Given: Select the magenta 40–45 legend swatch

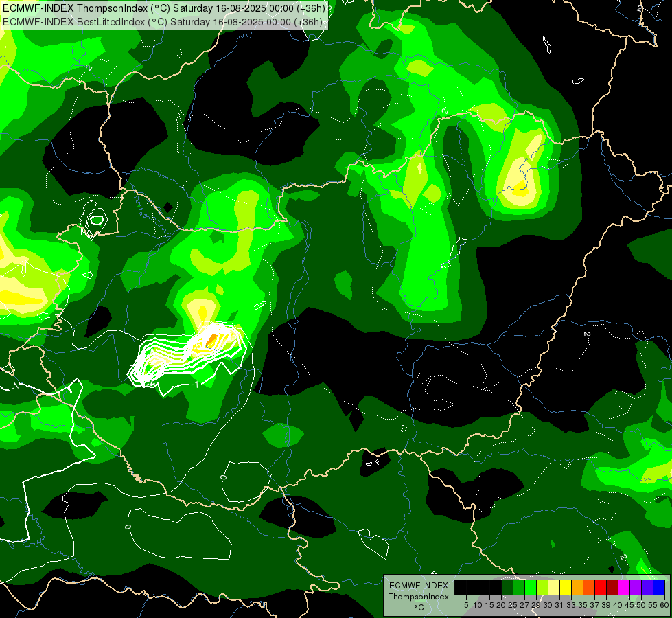Looking at the screenshot, I should click(x=624, y=587).
